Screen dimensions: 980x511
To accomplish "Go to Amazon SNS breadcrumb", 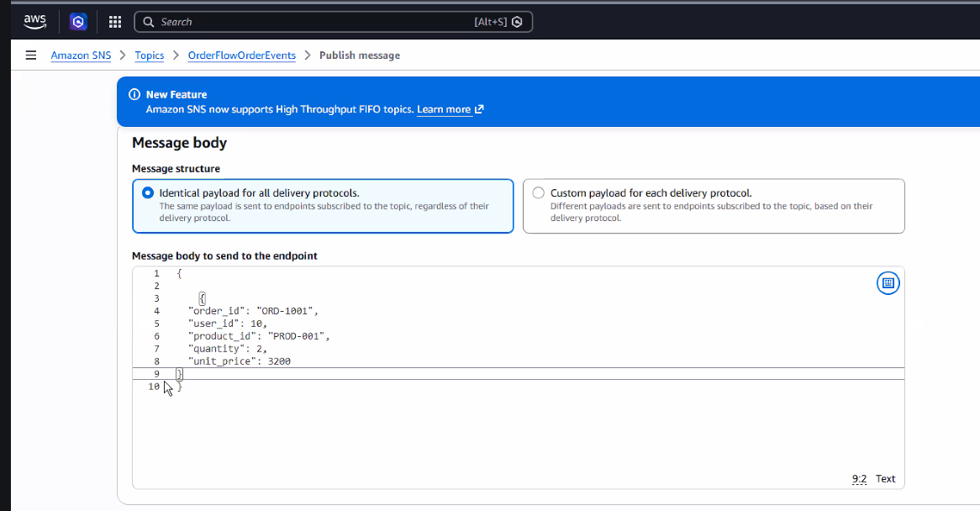I will coord(81,55).
